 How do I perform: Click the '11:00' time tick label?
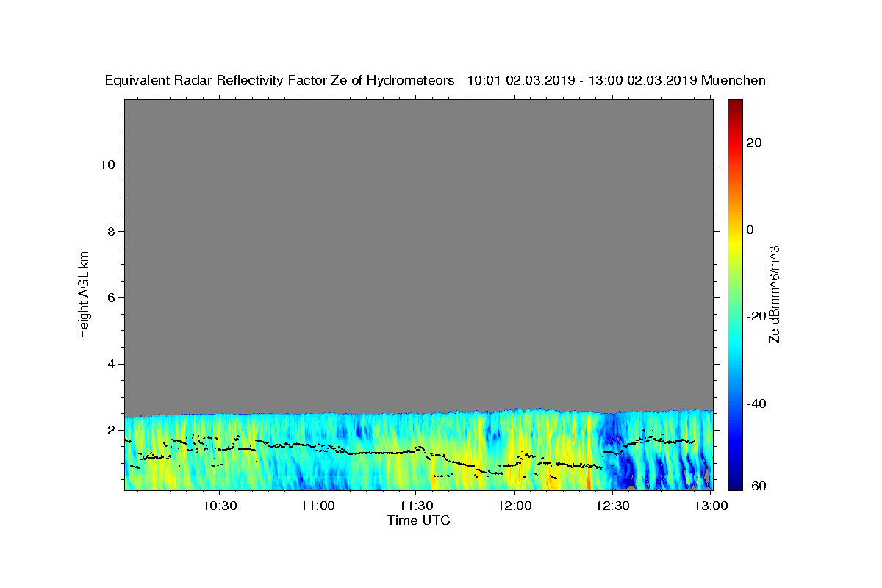coord(318,506)
